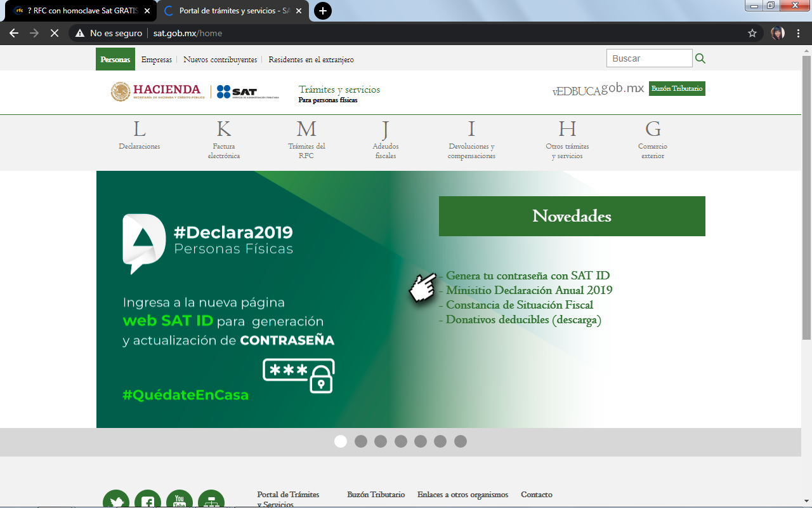Image resolution: width=812 pixels, height=508 pixels.
Task: Click the Novedades heading banner
Action: [x=572, y=217]
